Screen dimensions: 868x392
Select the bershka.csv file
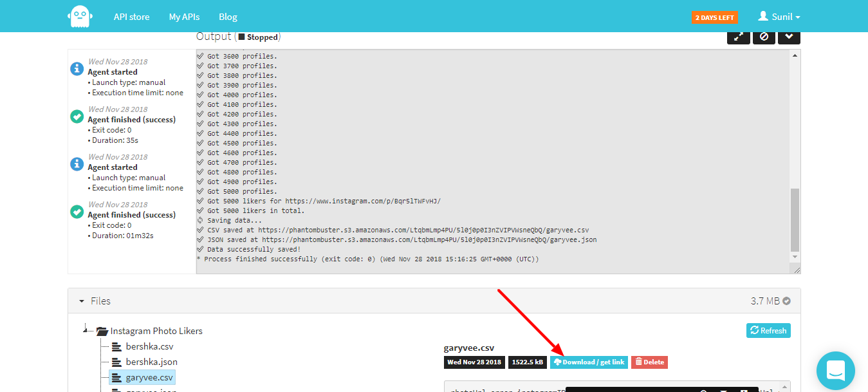149,346
